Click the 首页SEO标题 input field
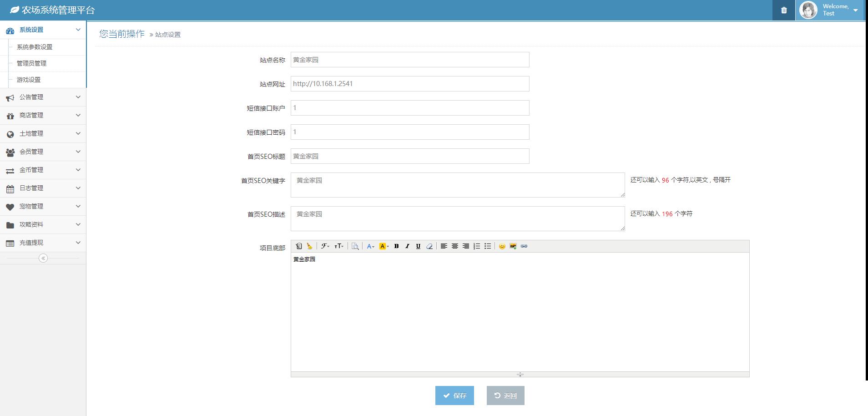This screenshot has height=416, width=868. tap(410, 156)
